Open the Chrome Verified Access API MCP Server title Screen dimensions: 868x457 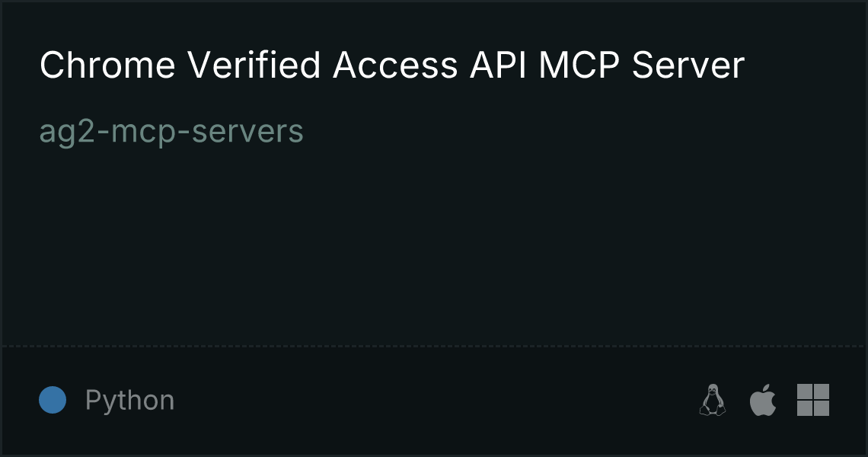pyautogui.click(x=392, y=65)
